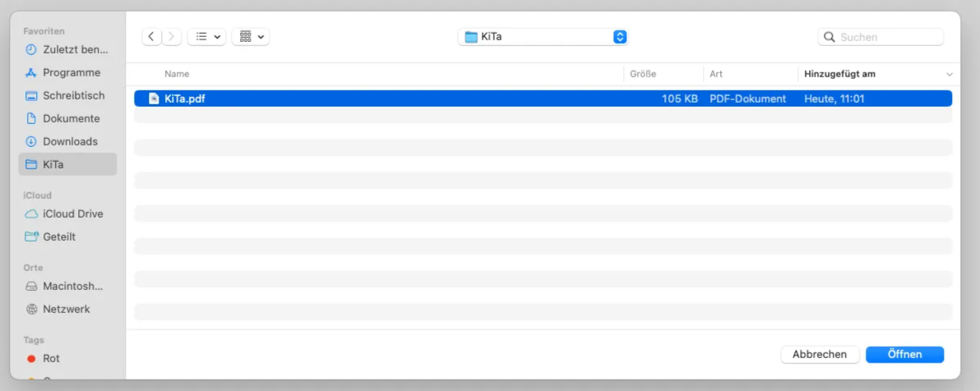
Task: Click the PDF-Dokument type cell
Action: tap(748, 99)
